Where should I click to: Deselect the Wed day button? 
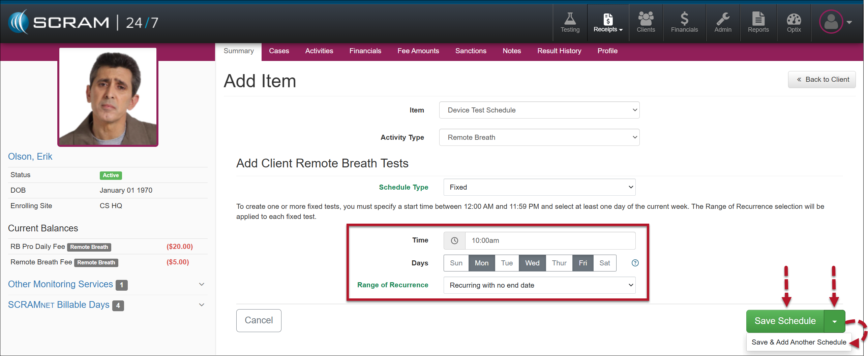click(532, 263)
